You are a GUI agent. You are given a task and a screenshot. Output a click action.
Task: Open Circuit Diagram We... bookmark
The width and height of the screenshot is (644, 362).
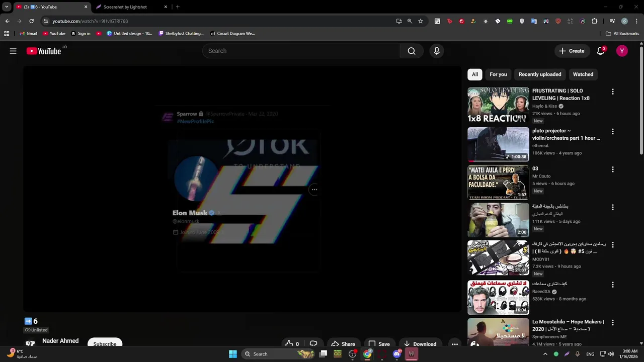232,34
